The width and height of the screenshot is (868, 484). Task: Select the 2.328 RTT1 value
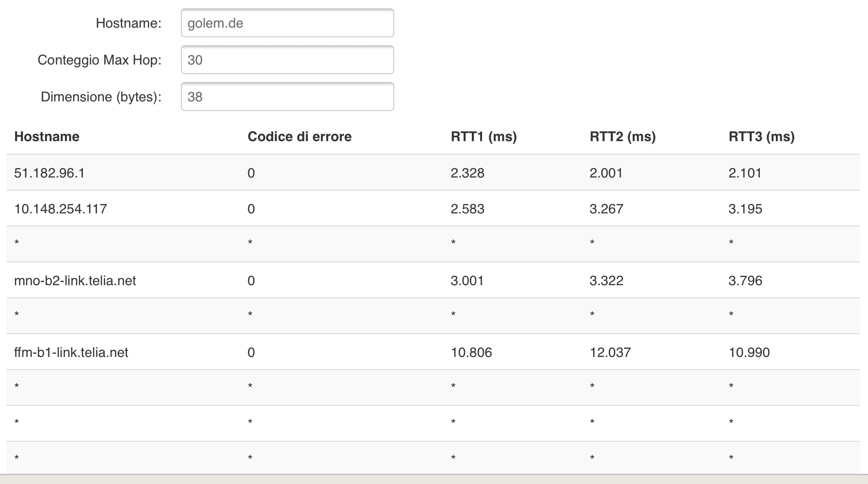click(x=467, y=173)
